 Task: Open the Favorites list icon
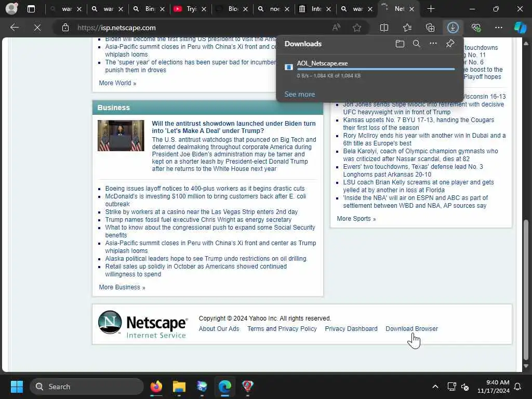pos(407,28)
